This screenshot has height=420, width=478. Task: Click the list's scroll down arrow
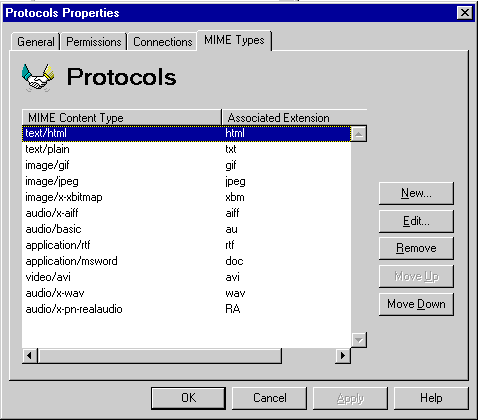(x=359, y=340)
